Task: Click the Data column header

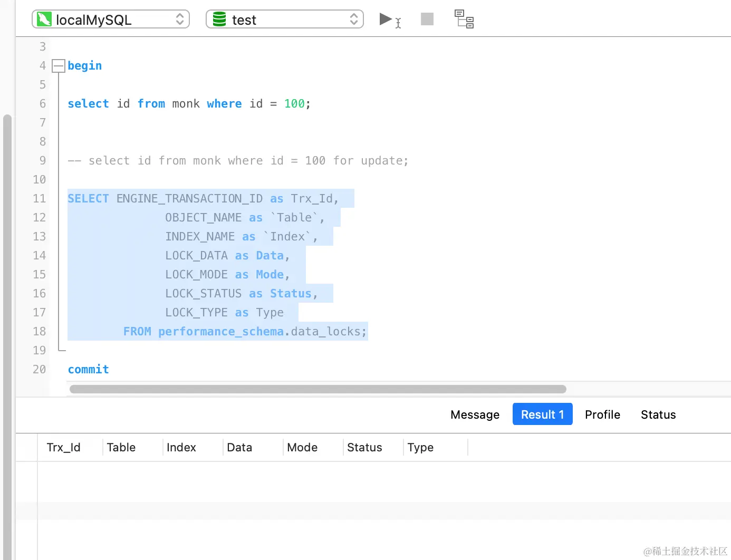Action: [253, 447]
